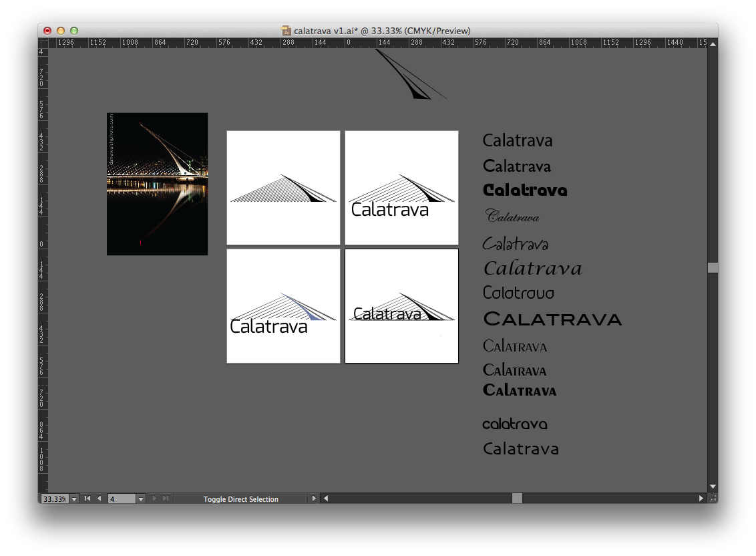
Task: Select the last Calatrava font sample
Action: click(x=521, y=448)
